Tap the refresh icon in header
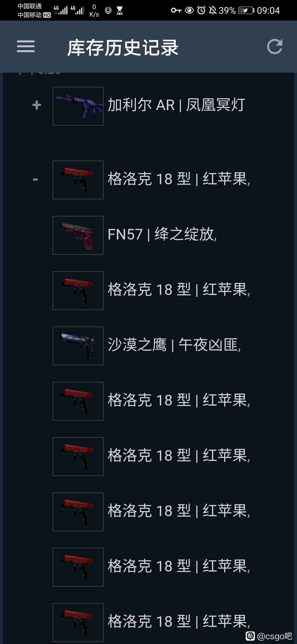The image size is (297, 644). click(275, 47)
